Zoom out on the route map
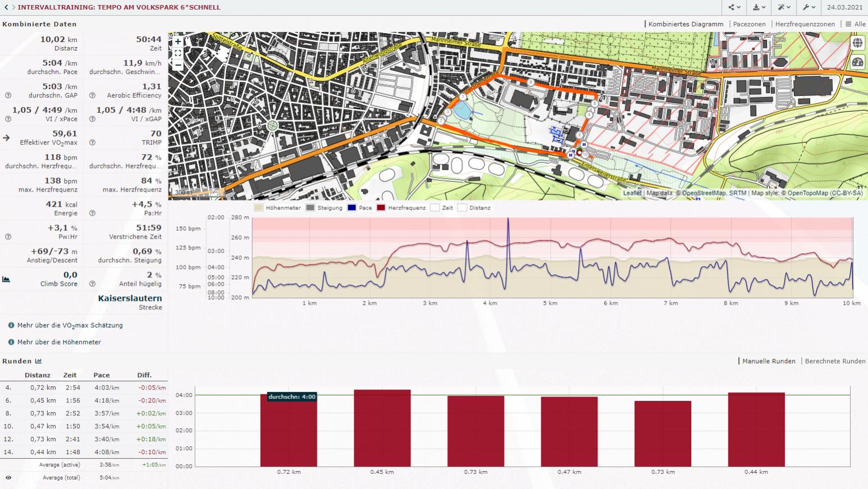Viewport: 868px width, 489px height. (x=177, y=65)
